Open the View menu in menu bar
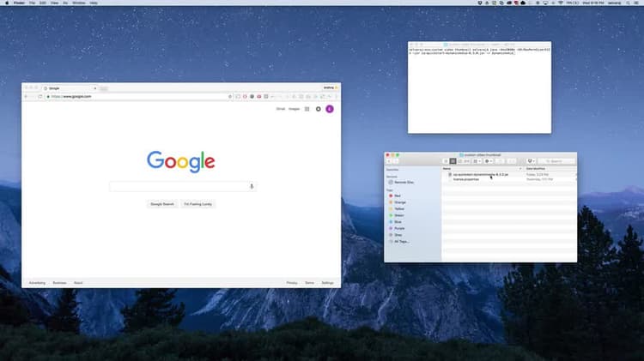644x361 pixels. tap(54, 3)
